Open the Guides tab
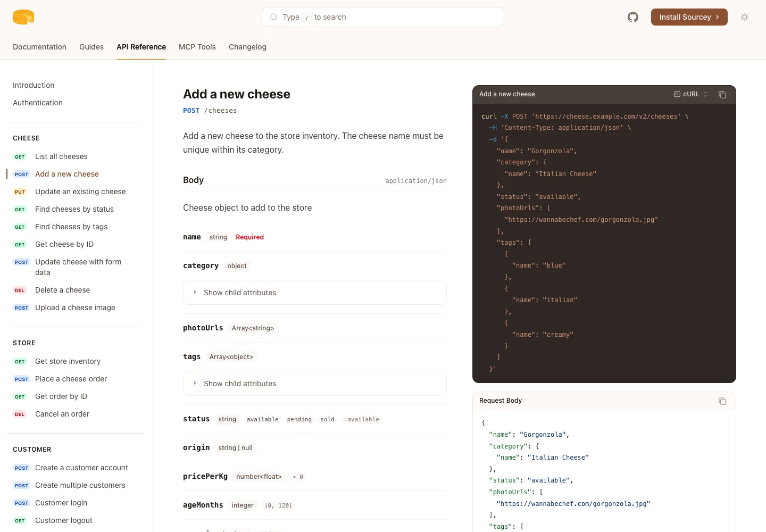The image size is (766, 532). (91, 47)
